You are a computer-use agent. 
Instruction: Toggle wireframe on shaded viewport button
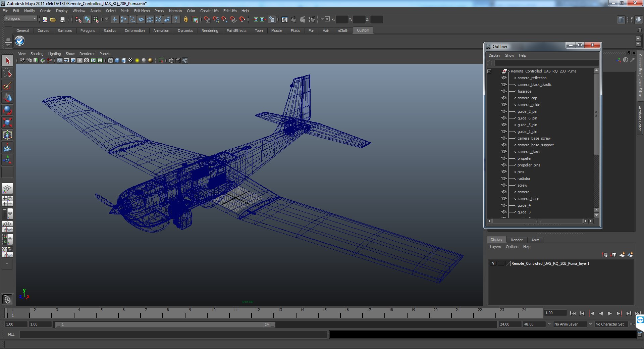[124, 61]
